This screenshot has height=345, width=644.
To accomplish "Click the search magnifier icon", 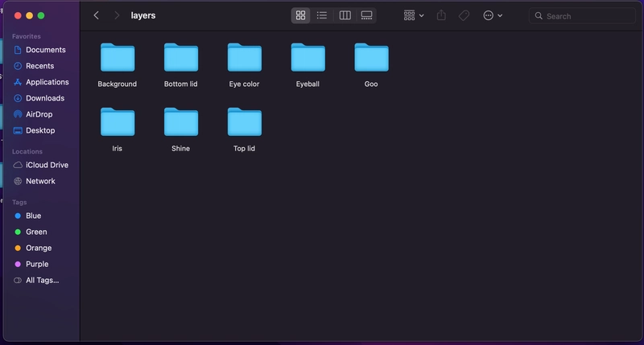I will point(539,16).
